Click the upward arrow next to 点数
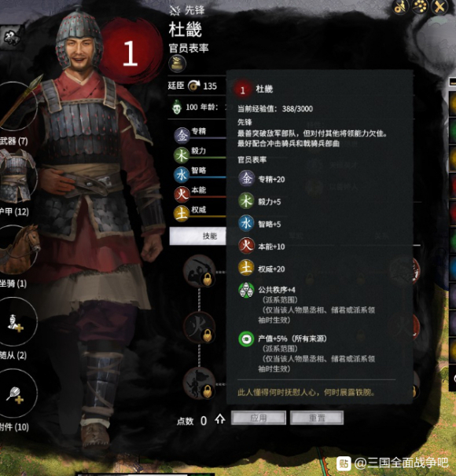The width and height of the screenshot is (456, 476). click(x=220, y=419)
